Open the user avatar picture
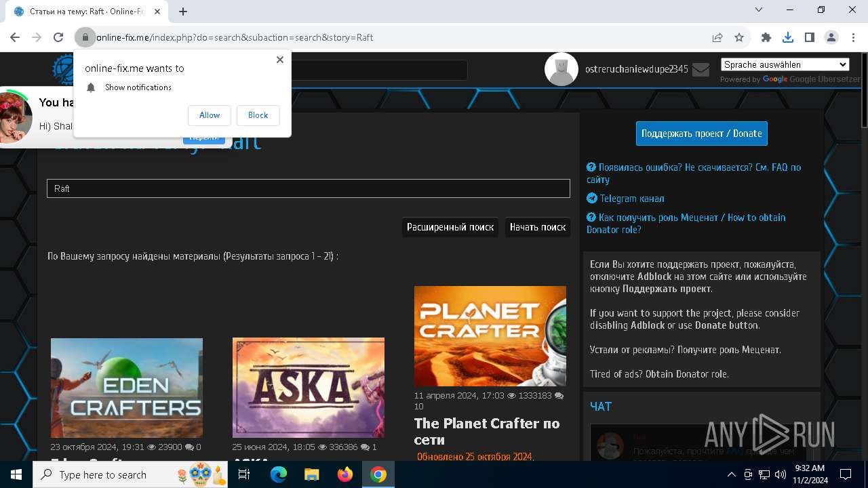This screenshot has height=488, width=868. pos(561,69)
